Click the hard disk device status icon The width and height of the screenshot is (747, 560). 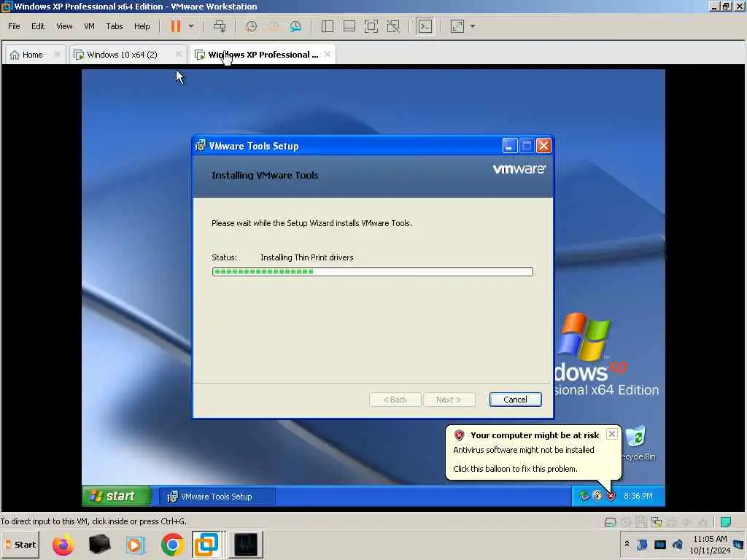click(611, 522)
